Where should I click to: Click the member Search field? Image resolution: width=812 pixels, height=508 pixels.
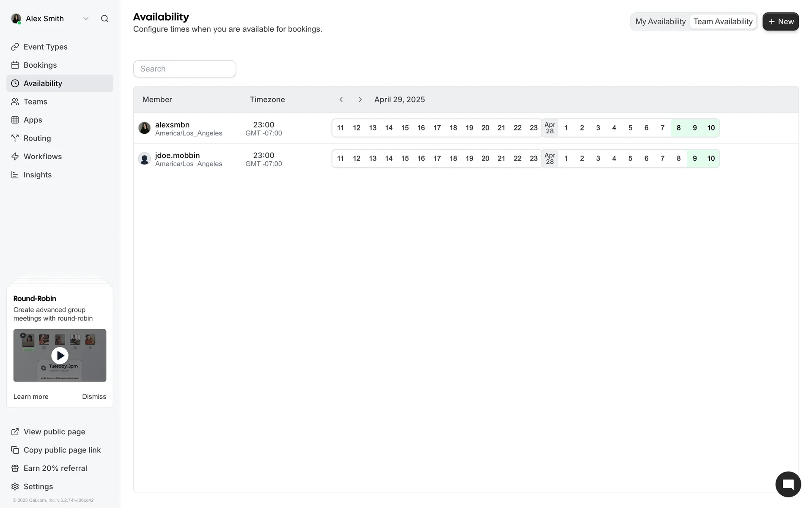click(x=184, y=69)
